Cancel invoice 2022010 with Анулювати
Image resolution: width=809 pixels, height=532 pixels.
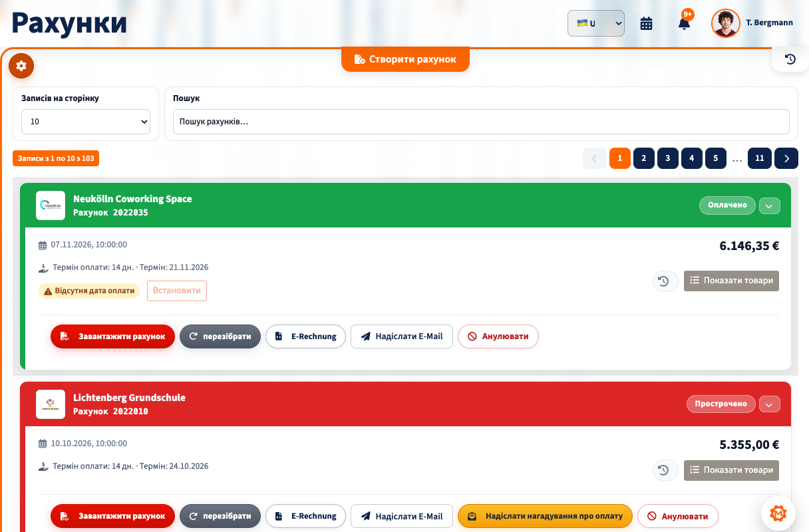[x=678, y=516]
